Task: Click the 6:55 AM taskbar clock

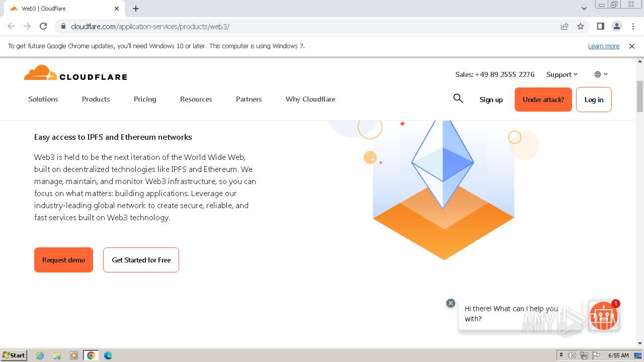Action: click(x=618, y=355)
